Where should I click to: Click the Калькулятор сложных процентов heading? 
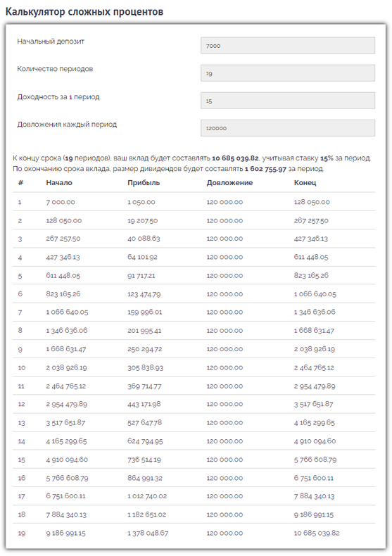tap(84, 12)
